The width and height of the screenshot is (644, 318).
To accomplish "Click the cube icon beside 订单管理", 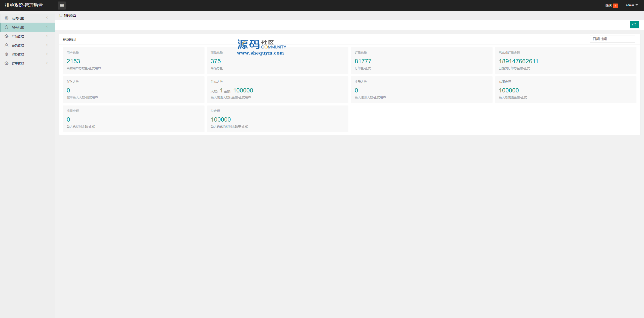I will click(x=7, y=63).
